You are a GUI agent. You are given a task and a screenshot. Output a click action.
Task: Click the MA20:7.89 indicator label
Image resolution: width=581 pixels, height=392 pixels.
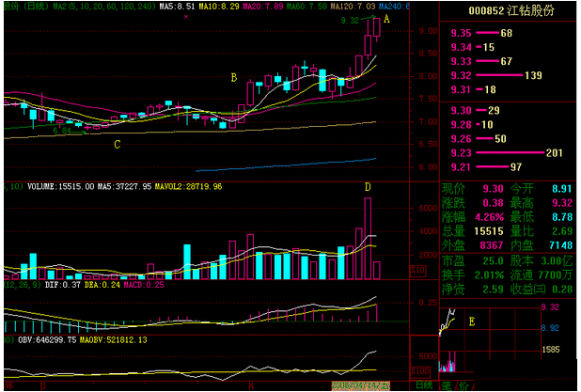point(262,7)
